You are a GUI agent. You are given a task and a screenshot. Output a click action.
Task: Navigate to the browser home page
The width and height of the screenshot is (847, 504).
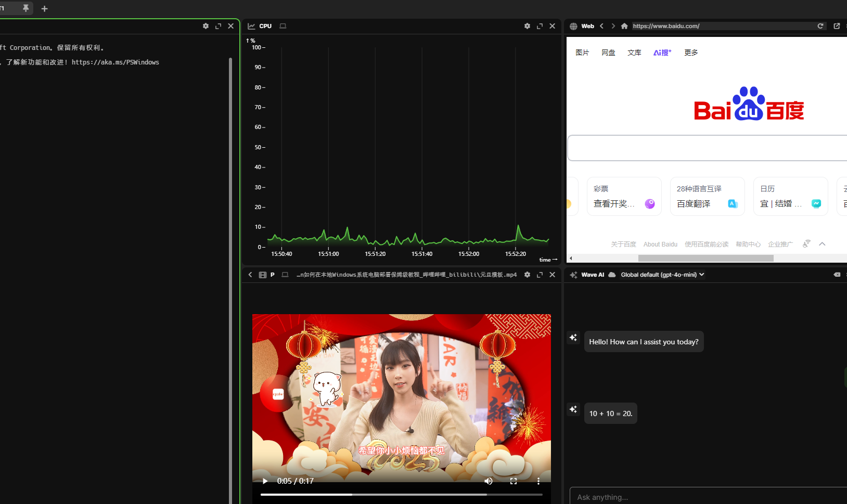click(x=624, y=25)
